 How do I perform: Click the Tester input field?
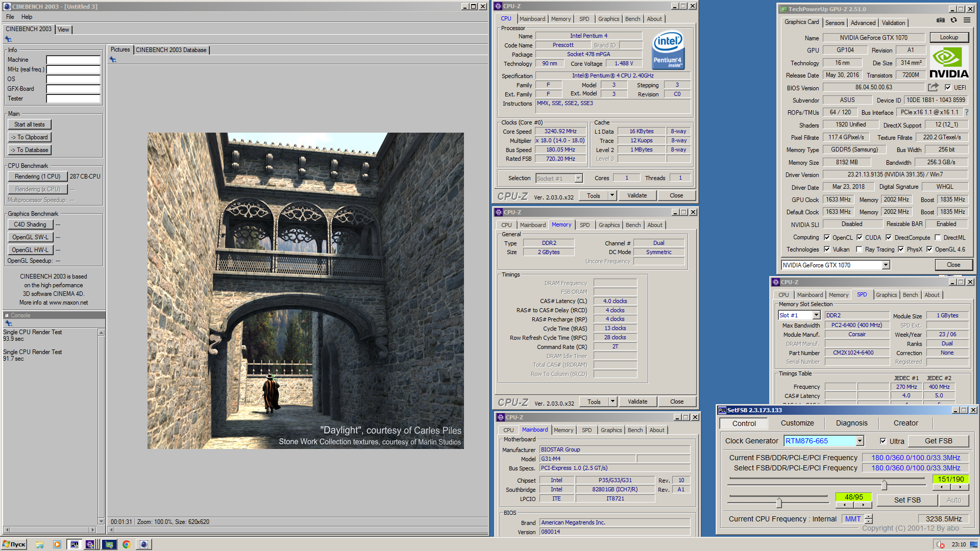pyautogui.click(x=73, y=98)
